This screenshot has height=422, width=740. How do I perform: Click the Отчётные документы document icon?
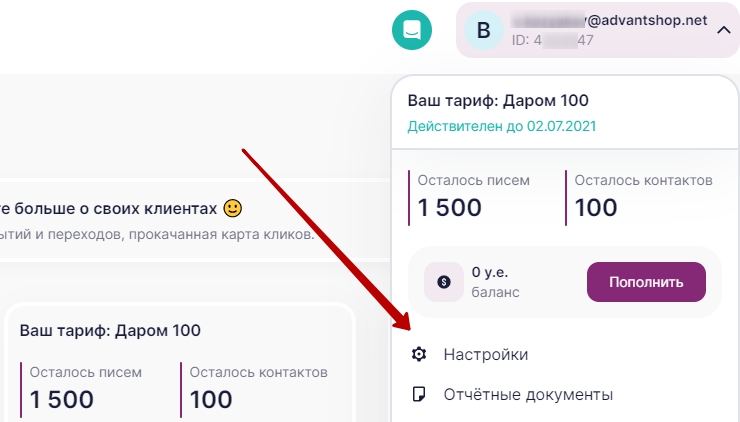[420, 394]
